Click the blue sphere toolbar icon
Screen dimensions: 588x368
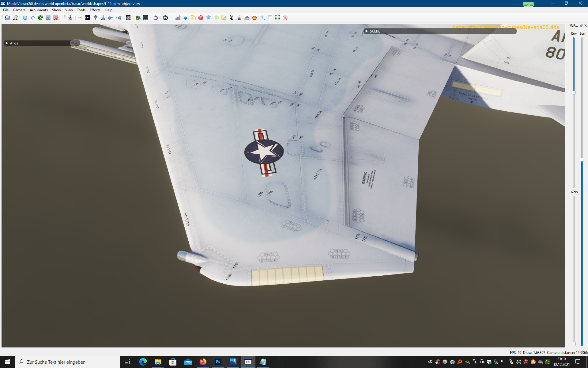(x=25, y=18)
